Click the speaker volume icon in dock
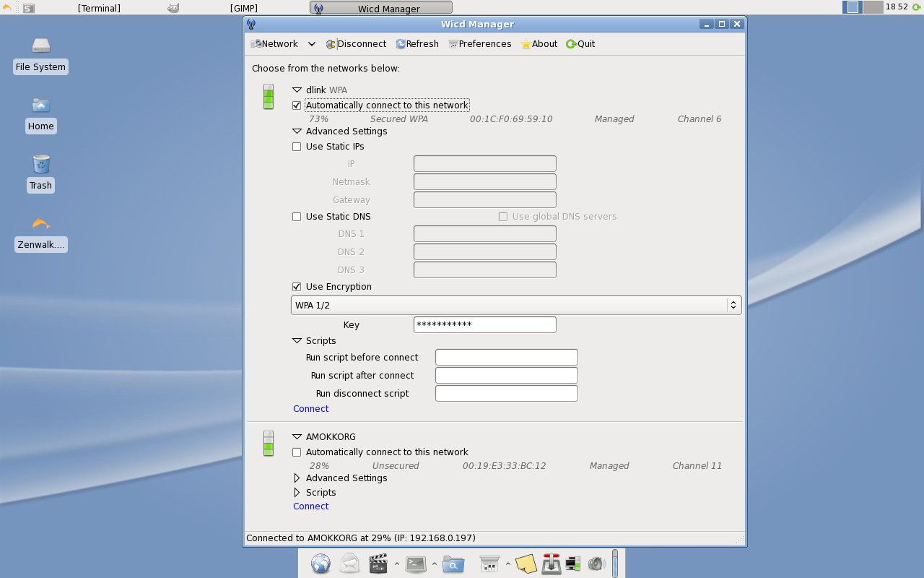The height and width of the screenshot is (578, 924). click(x=596, y=564)
